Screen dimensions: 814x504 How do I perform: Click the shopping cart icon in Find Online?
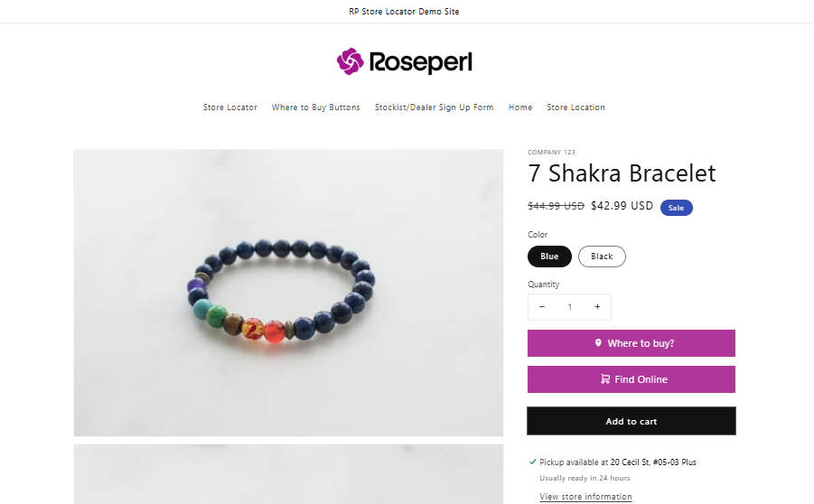tap(605, 379)
